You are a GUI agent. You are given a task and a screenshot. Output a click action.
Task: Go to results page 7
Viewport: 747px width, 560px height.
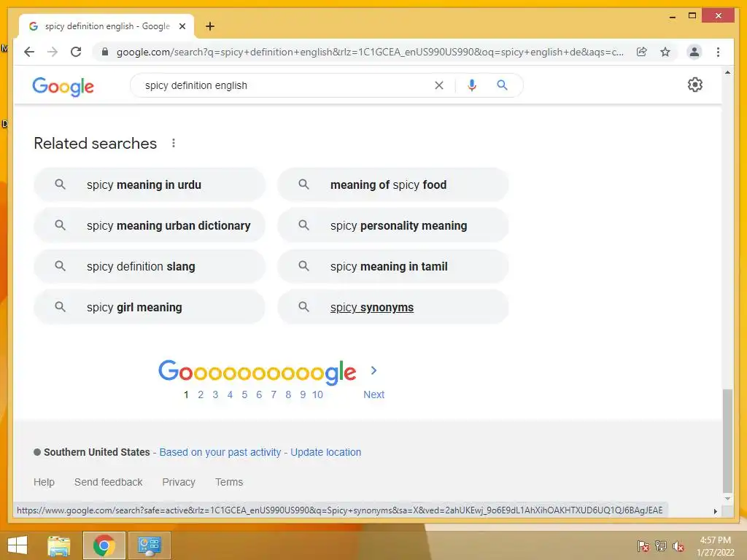pyautogui.click(x=274, y=394)
